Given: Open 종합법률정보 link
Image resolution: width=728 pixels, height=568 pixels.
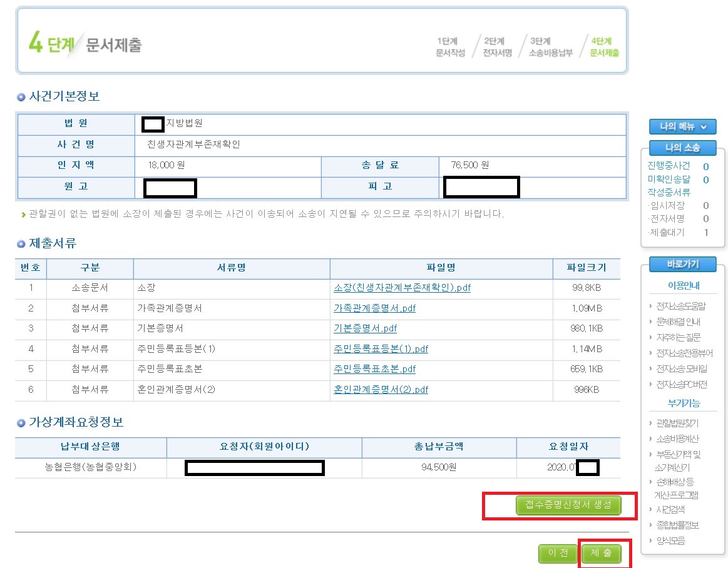Looking at the screenshot, I should [677, 525].
